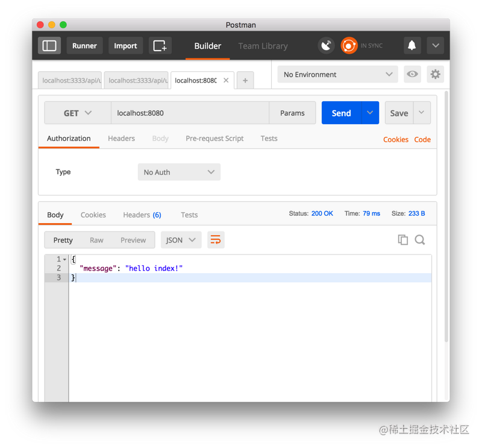Image resolution: width=482 pixels, height=448 pixels.
Task: Switch to the Team Library tab
Action: pos(263,46)
